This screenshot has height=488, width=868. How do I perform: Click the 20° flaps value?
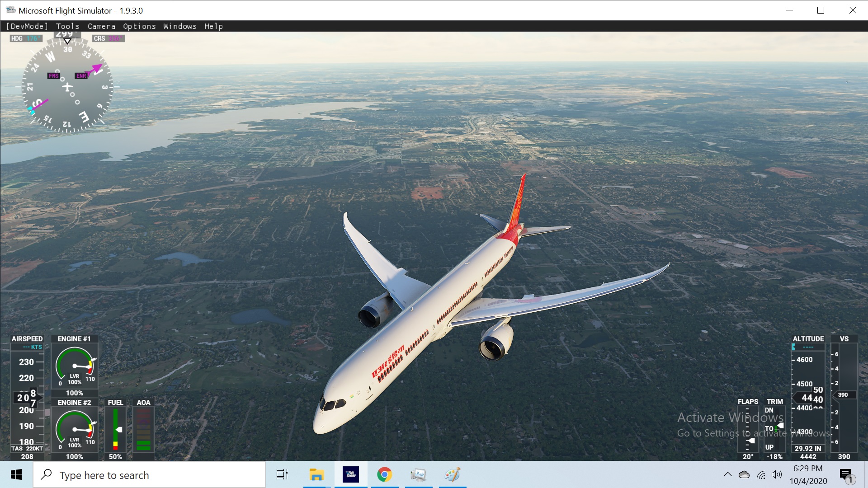[748, 457]
